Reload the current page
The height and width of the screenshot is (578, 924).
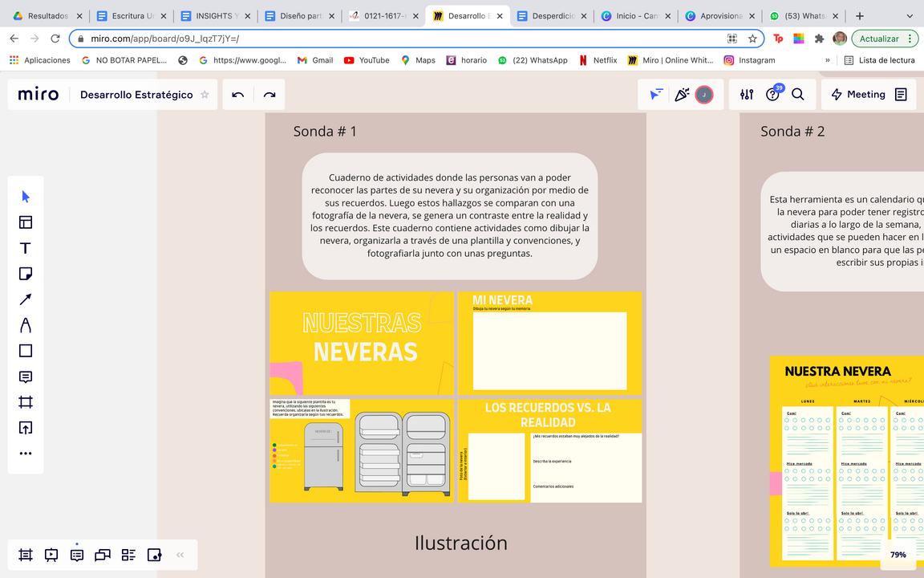pyautogui.click(x=55, y=39)
